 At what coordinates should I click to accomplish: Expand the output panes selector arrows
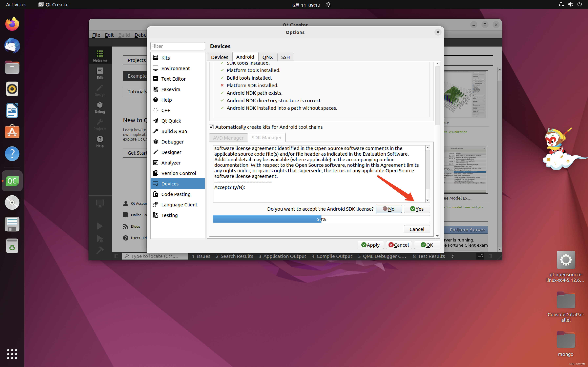[452, 256]
